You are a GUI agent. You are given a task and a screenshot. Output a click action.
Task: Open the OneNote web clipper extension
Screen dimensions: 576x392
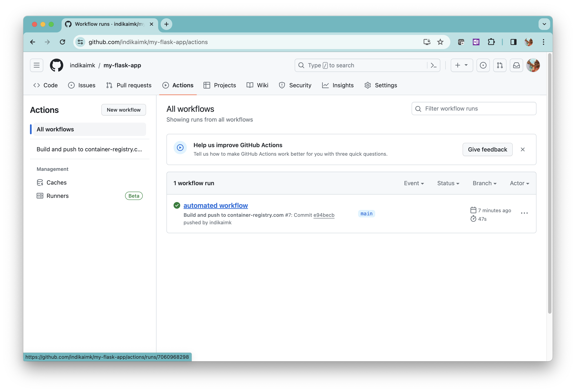click(476, 42)
